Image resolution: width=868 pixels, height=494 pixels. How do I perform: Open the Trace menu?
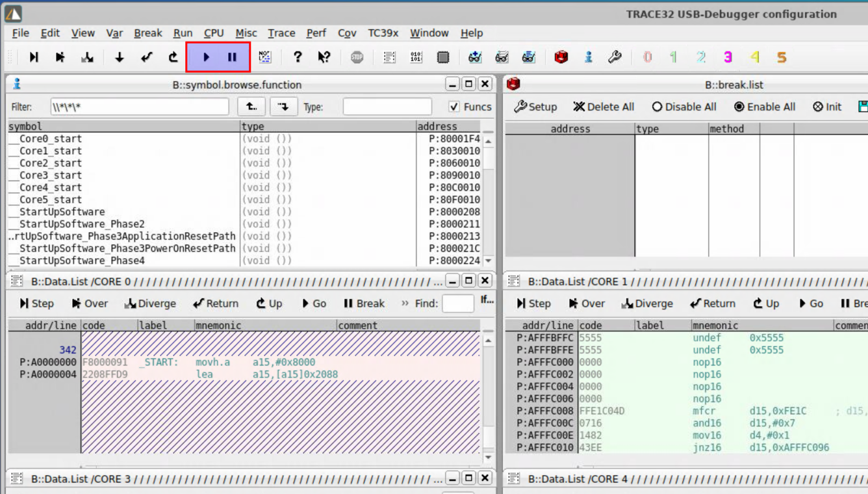click(x=281, y=33)
